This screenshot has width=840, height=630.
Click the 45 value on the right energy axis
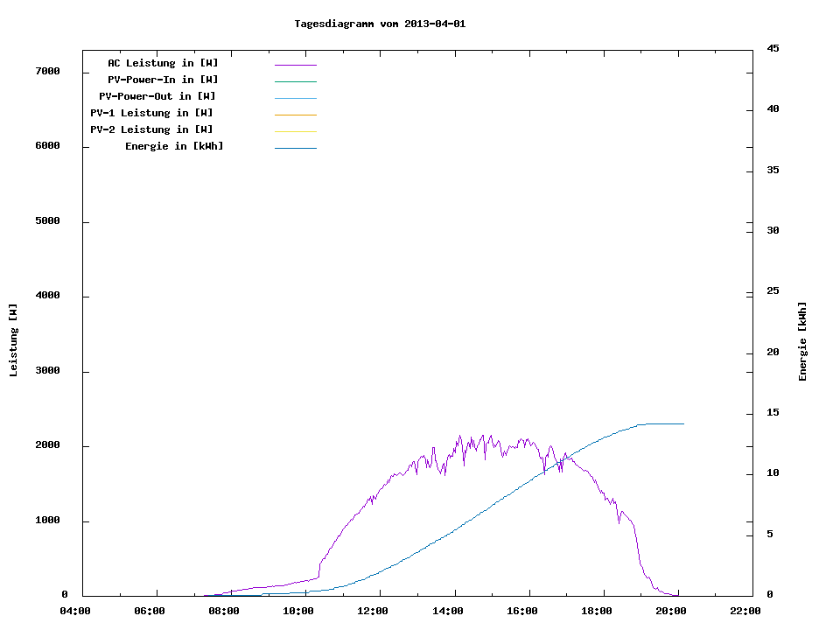[773, 48]
